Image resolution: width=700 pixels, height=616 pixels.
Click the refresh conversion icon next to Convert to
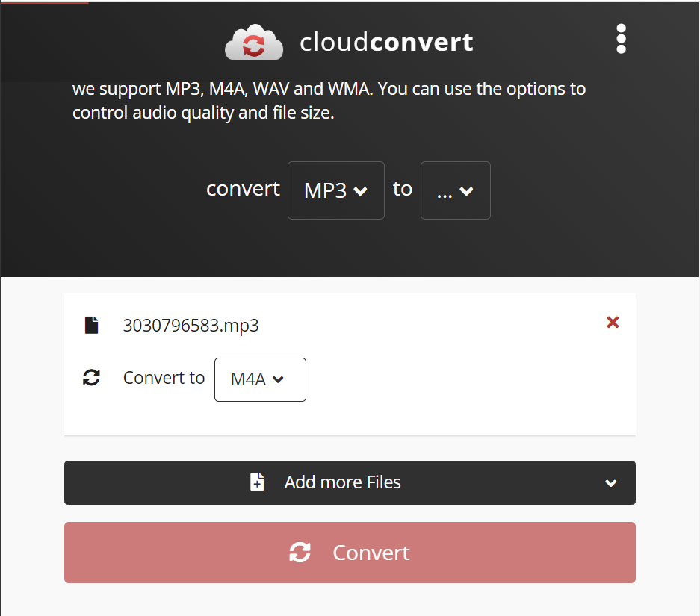coord(91,378)
